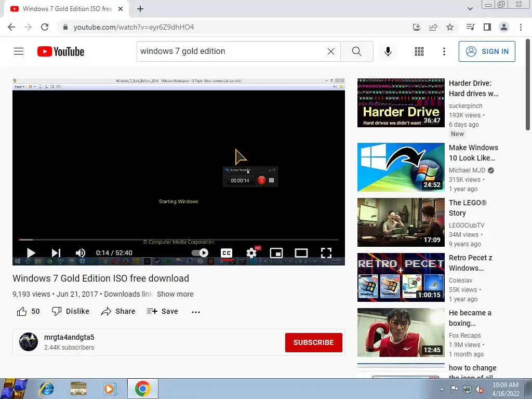
Task: Open YouTube settings three-dot menu
Action: click(444, 51)
